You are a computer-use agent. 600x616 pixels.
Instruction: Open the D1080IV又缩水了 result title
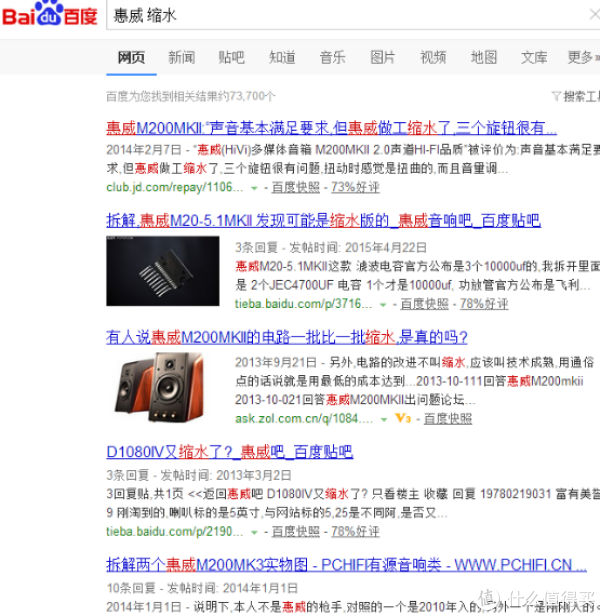point(230,452)
